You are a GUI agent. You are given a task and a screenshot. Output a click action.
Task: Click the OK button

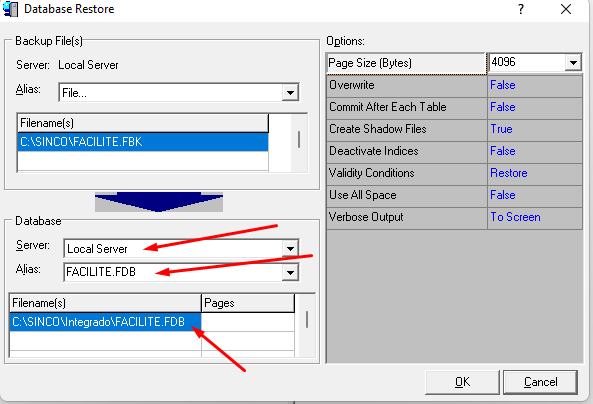[462, 382]
